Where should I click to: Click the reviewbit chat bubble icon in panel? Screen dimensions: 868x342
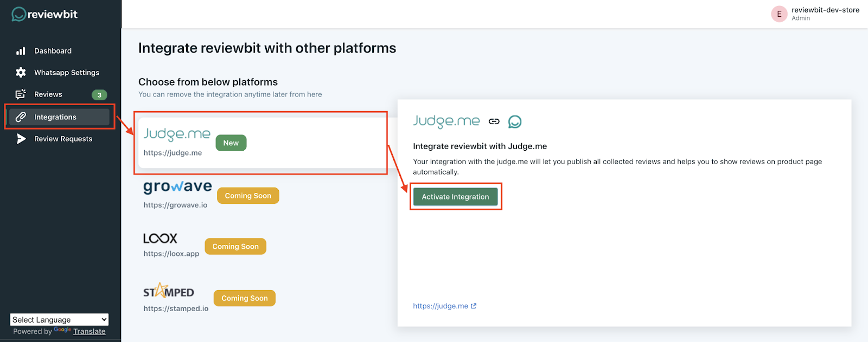click(x=515, y=121)
